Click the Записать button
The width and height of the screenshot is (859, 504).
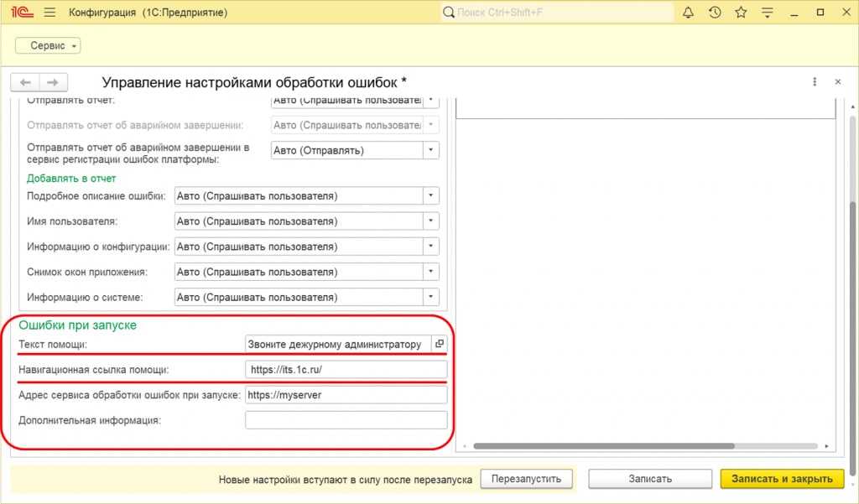650,479
